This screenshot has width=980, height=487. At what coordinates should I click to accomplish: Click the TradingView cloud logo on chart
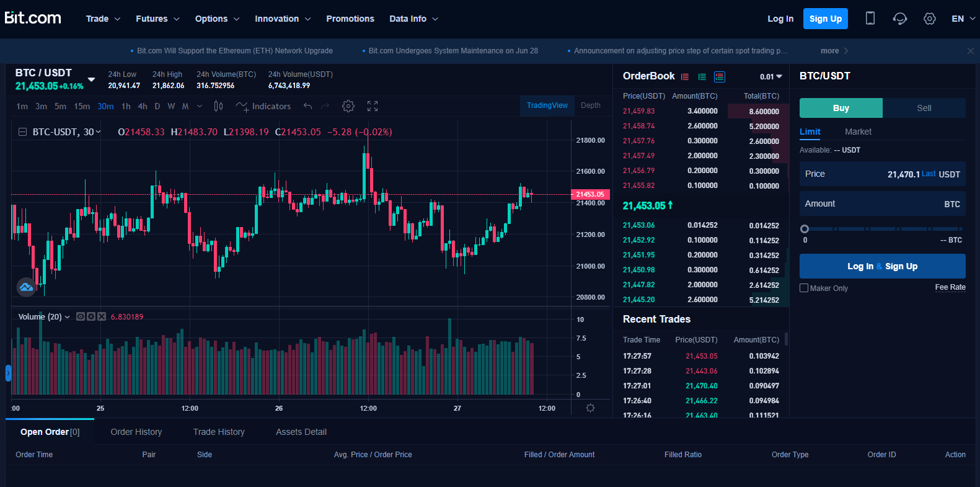pyautogui.click(x=26, y=287)
